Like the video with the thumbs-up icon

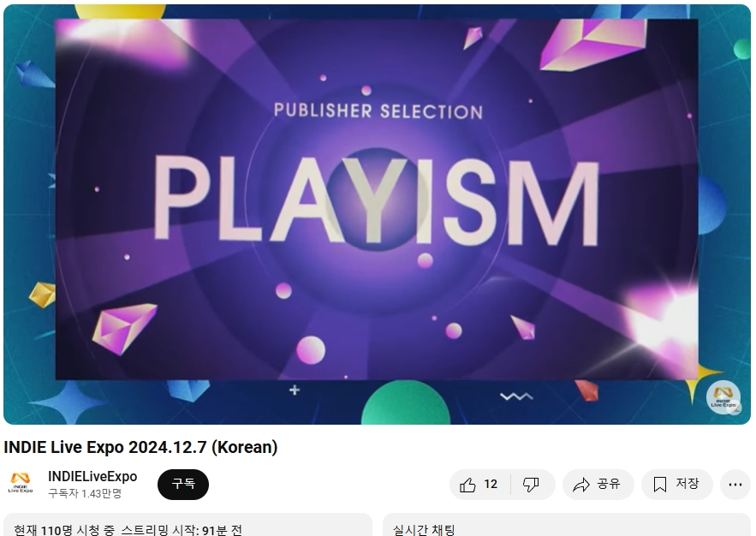point(467,485)
